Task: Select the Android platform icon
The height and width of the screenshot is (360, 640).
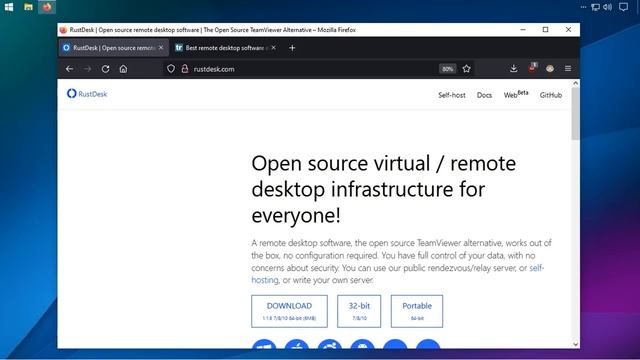Action: point(362,344)
